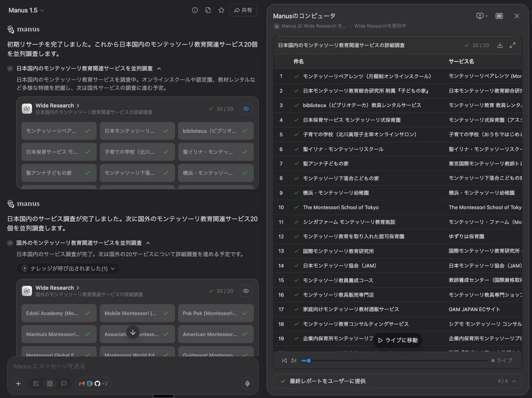Select row 17 家庭向けモンテッソーリ教材通販サービス
The height and width of the screenshot is (398, 532).
pyautogui.click(x=398, y=309)
